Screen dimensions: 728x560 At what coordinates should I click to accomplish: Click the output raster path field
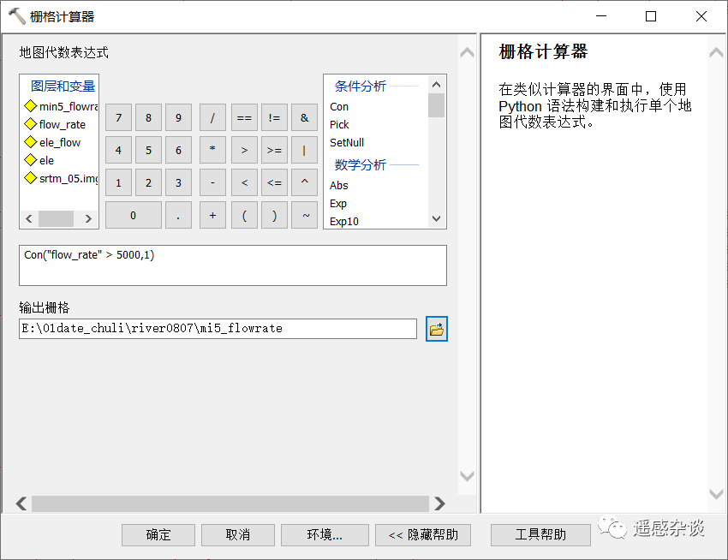click(218, 329)
